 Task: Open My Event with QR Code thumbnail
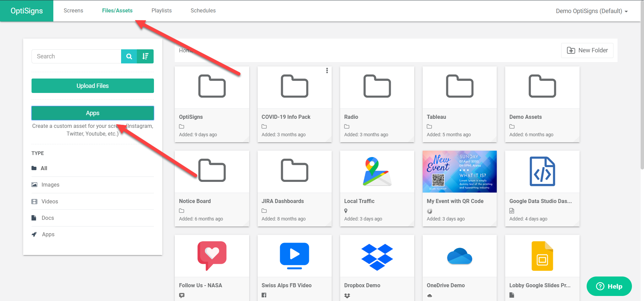[460, 171]
